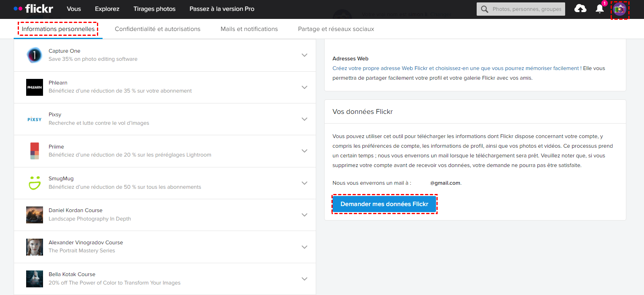This screenshot has height=295, width=644.
Task: Click the Phlearn logo icon
Action: click(x=35, y=87)
